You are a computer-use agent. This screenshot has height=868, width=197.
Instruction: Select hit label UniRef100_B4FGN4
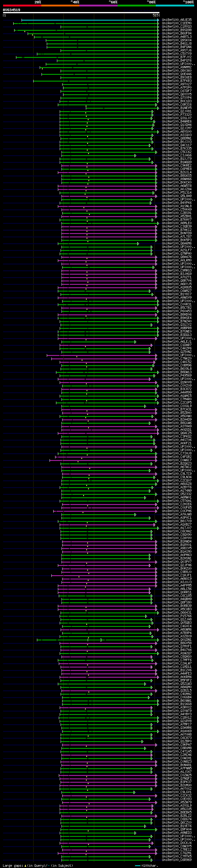(177, 47)
